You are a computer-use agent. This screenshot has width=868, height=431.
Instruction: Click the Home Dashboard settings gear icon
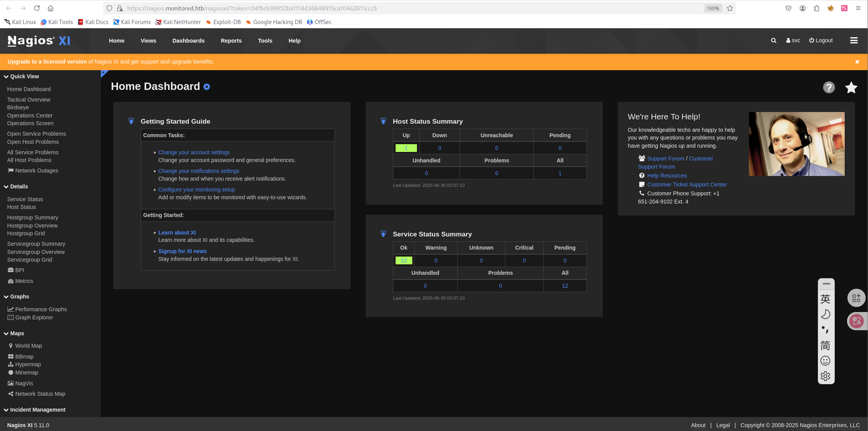207,87
